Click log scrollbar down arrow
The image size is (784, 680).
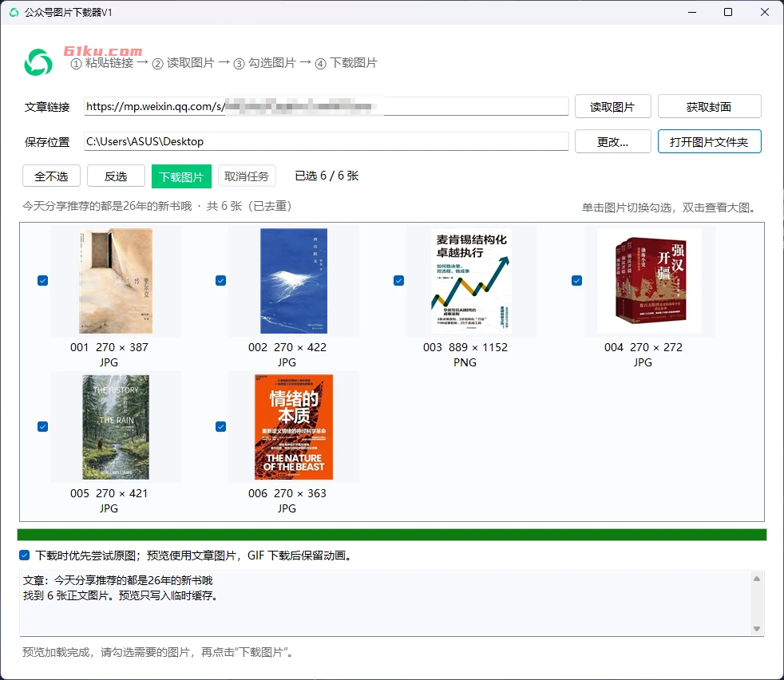point(757,628)
